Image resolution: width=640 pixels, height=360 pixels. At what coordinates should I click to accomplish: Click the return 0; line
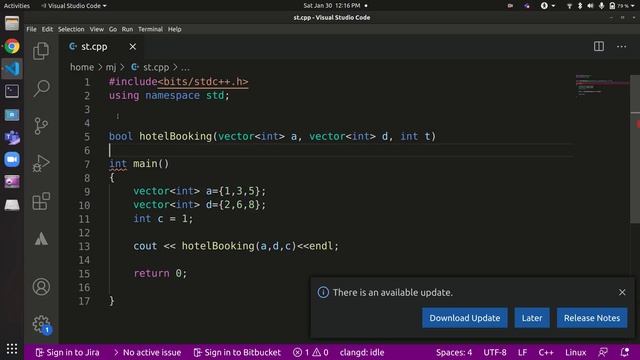[x=160, y=273]
